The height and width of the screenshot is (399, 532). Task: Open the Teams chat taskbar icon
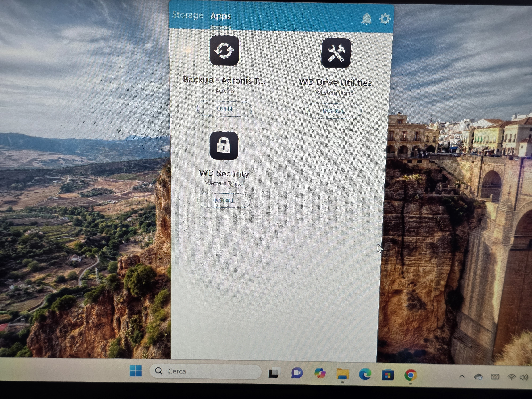pos(297,373)
